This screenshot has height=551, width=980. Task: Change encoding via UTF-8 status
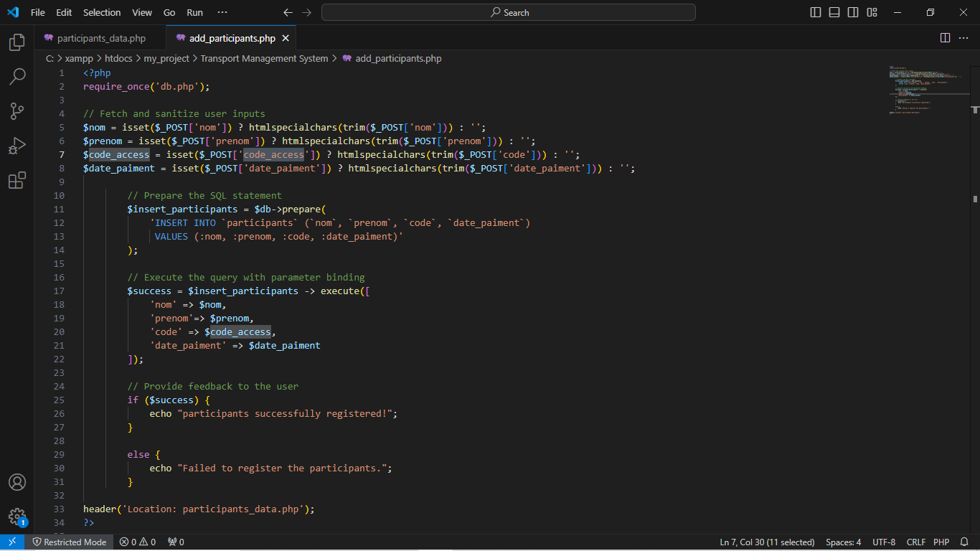click(884, 542)
